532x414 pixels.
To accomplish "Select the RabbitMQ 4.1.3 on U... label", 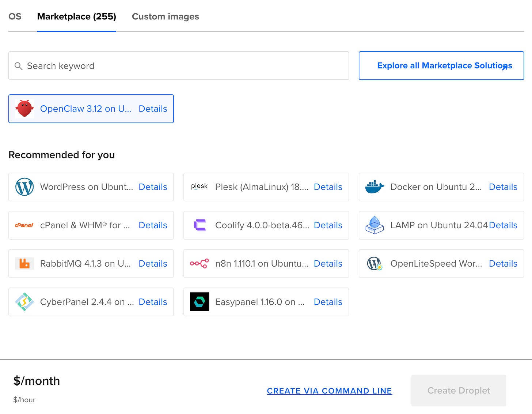I will [85, 264].
